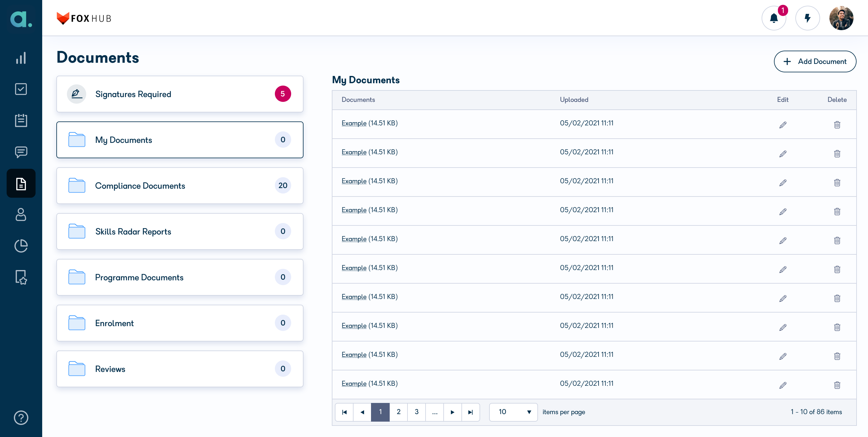This screenshot has width=868, height=437.
Task: Click the Edit column header
Action: pyautogui.click(x=783, y=100)
